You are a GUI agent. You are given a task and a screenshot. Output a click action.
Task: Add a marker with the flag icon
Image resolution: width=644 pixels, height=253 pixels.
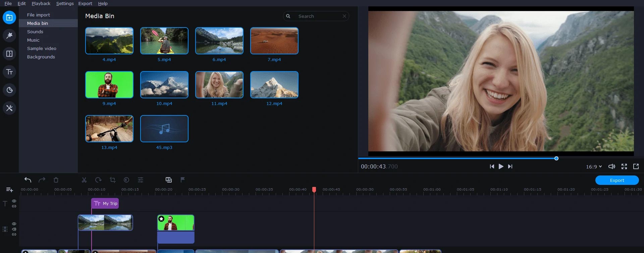(183, 180)
